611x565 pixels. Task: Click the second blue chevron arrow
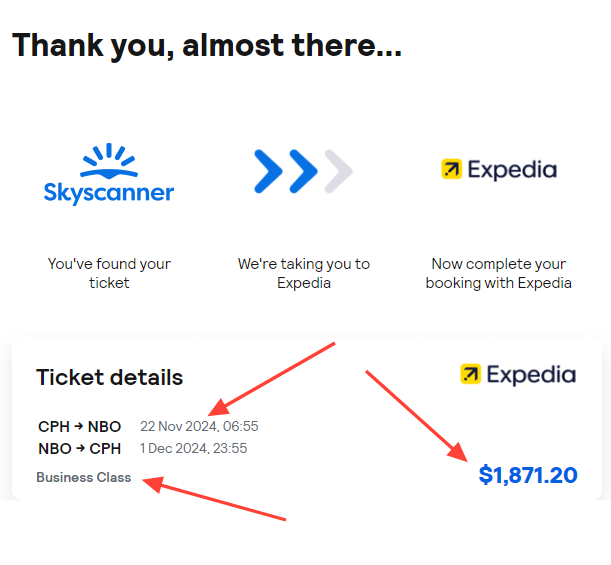(x=303, y=171)
